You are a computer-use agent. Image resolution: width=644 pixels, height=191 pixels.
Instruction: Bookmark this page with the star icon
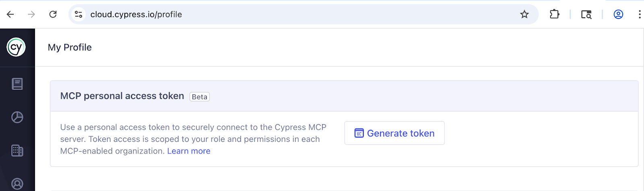pos(524,15)
